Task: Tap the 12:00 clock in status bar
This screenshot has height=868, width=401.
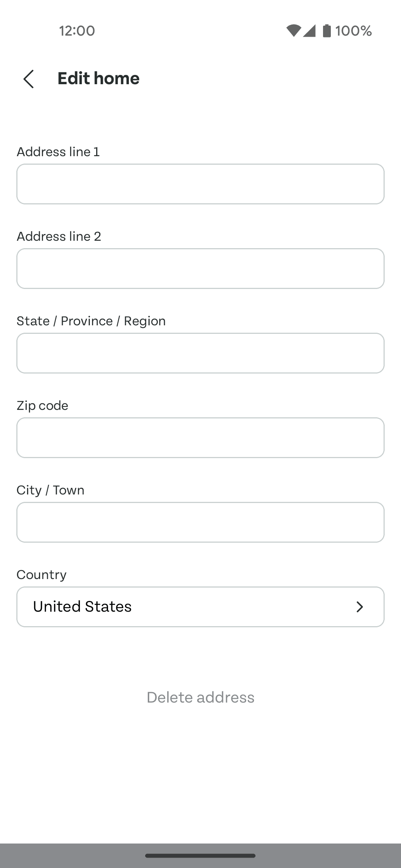Action: pos(77,30)
